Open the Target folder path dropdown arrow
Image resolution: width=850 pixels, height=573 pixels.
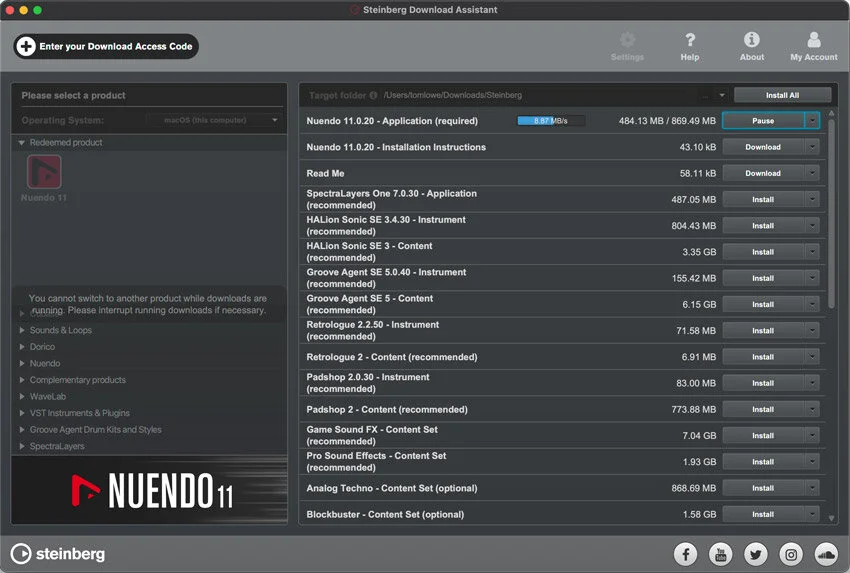coord(722,95)
